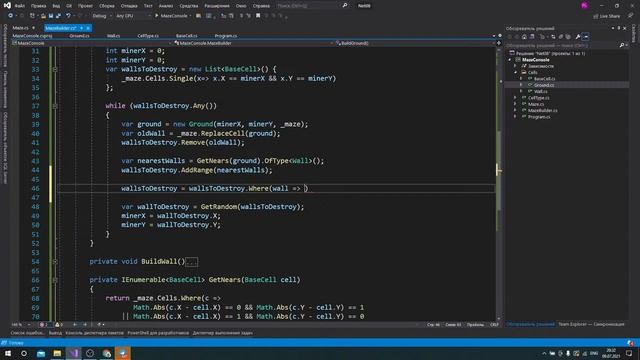Open the Файл menu
Screen dimensions: 640x360
tap(20, 6)
